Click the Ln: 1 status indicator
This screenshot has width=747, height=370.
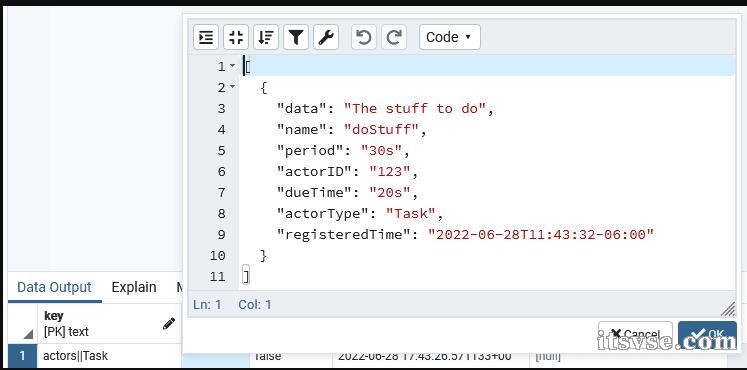[207, 304]
